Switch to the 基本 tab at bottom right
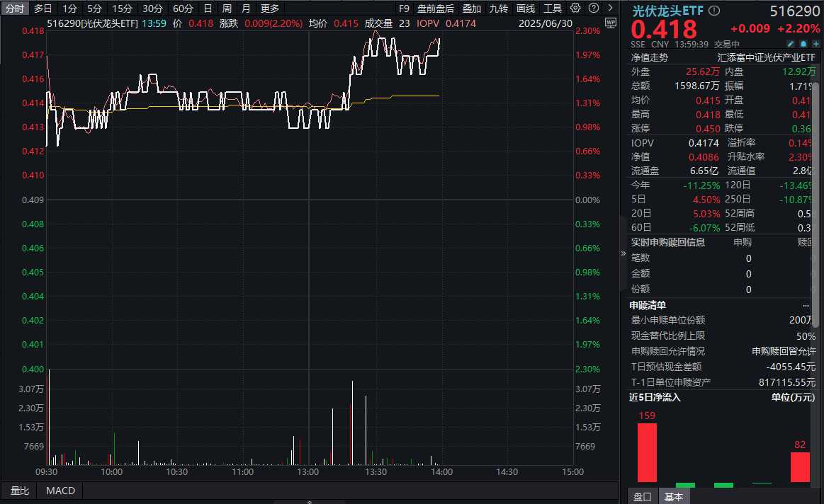824x504 pixels. pyautogui.click(x=674, y=496)
